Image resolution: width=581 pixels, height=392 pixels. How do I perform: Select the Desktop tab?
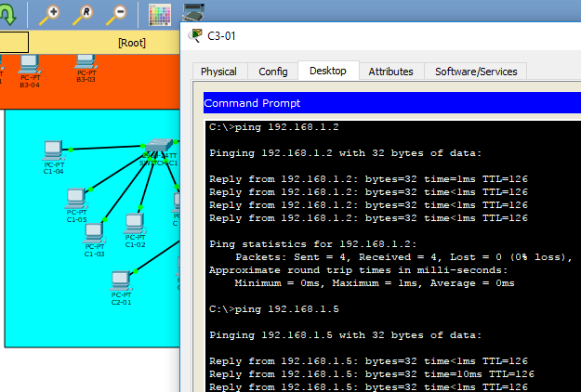(328, 71)
